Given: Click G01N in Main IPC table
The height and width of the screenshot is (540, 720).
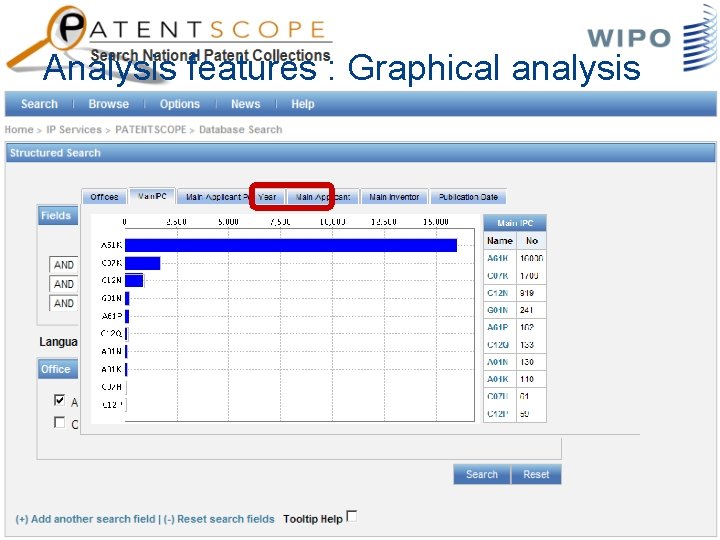Looking at the screenshot, I should (x=498, y=310).
